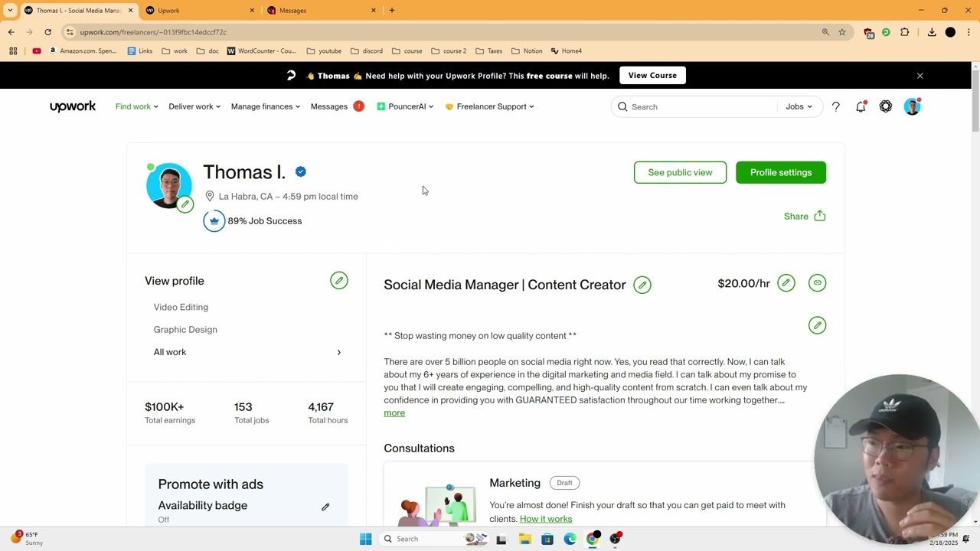Expand the Manage finances menu
This screenshot has width=980, height=551.
[266, 106]
